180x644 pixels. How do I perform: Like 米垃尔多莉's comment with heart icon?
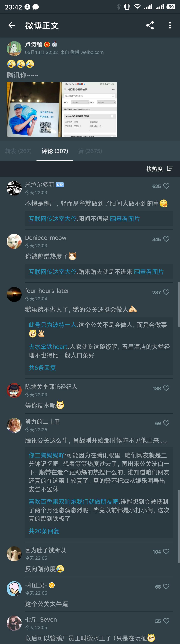(x=166, y=186)
